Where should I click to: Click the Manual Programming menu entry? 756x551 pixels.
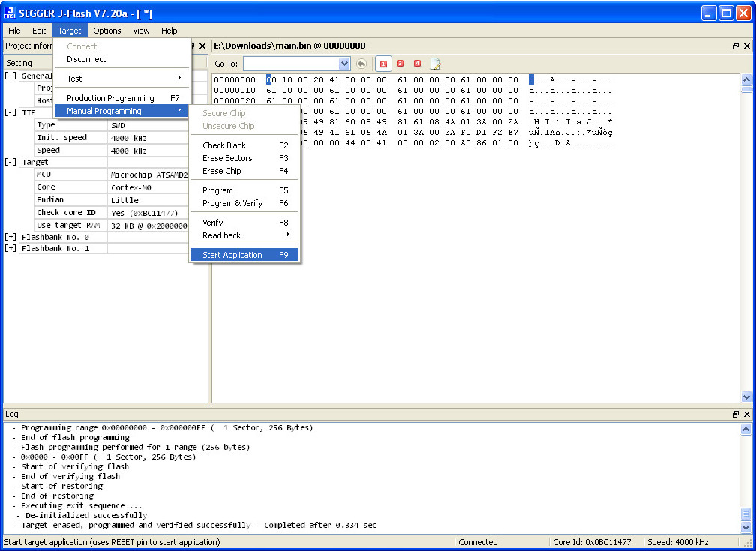click(x=122, y=111)
